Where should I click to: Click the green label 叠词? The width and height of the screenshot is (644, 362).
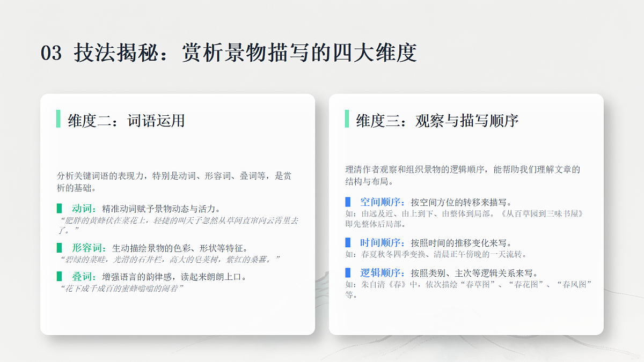(x=84, y=277)
